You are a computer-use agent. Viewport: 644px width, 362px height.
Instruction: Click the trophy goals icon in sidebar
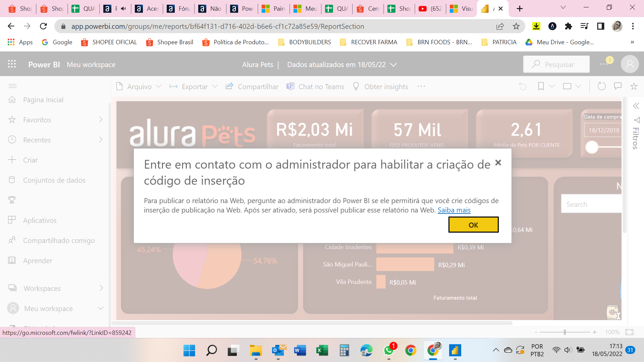12,200
